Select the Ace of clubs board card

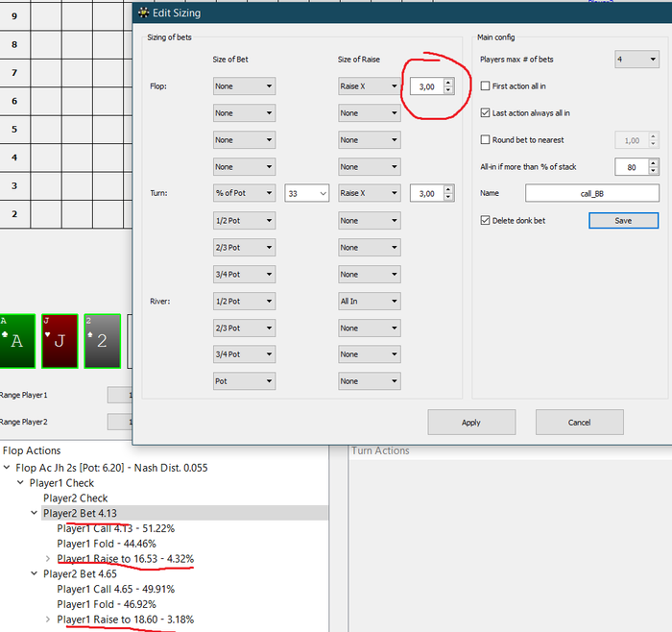[x=17, y=341]
